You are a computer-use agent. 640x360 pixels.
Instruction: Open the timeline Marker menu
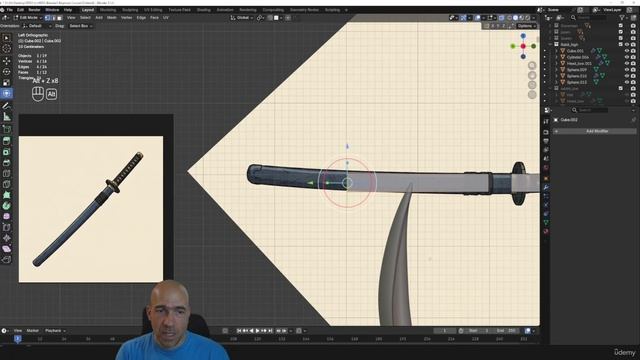pyautogui.click(x=33, y=331)
